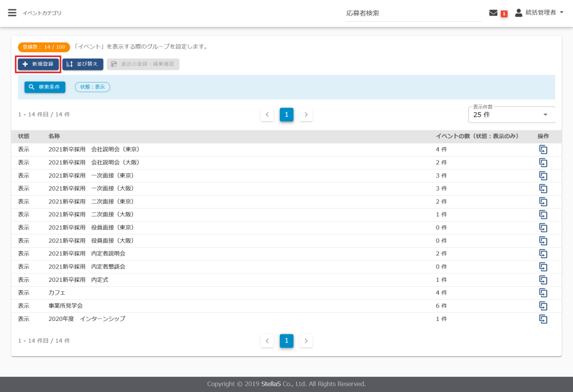The width and height of the screenshot is (573, 392).
Task: Select page 1 in bottom pagination
Action: pos(286,341)
